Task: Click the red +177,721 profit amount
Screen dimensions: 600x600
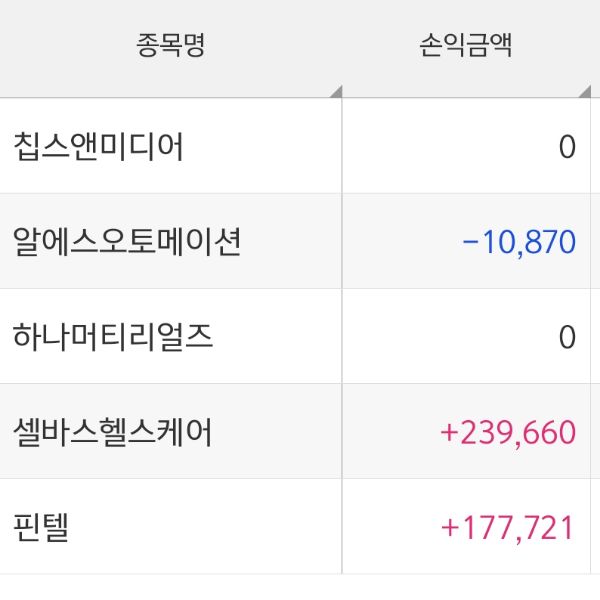Action: click(508, 527)
